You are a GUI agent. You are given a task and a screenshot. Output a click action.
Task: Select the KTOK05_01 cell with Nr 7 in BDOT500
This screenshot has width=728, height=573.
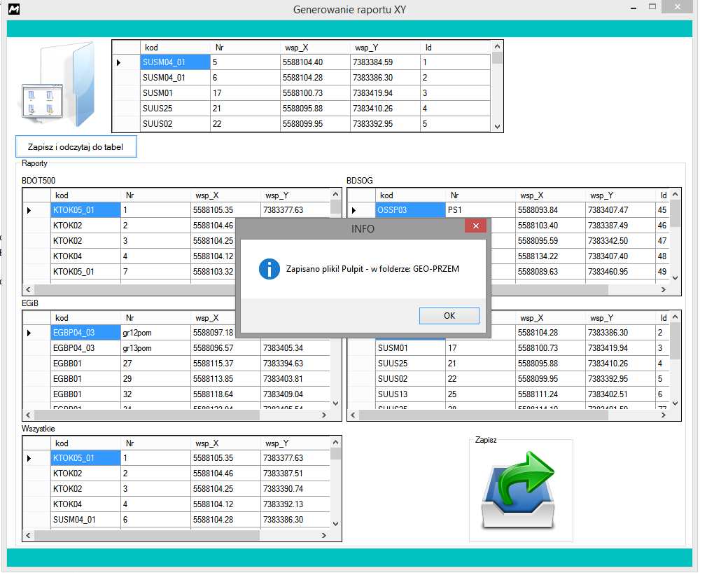(x=85, y=271)
